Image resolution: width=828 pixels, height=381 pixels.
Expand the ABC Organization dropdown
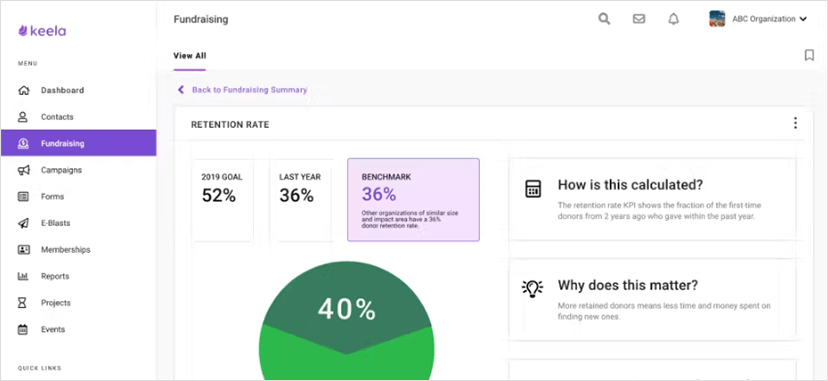point(803,19)
